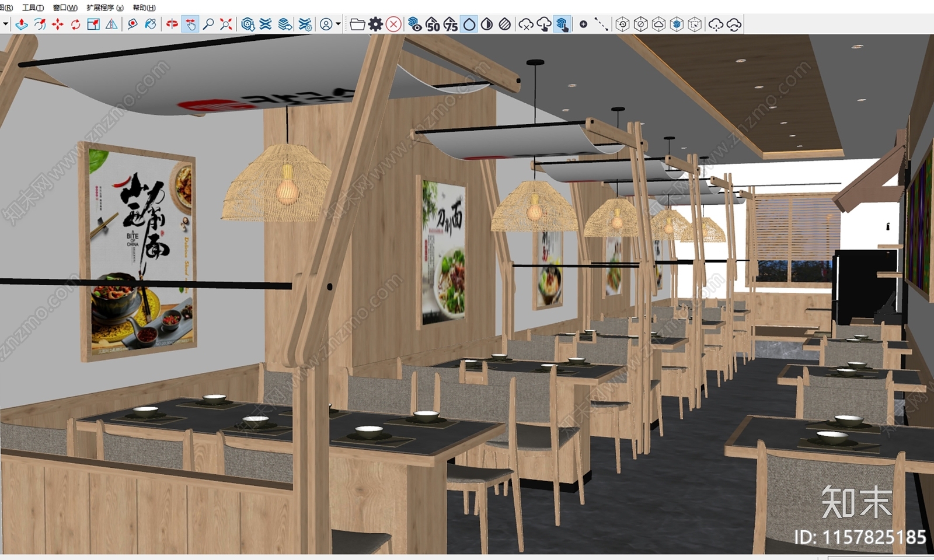Click the cloud sync refresh icon
This screenshot has width=934, height=560.
coord(734,24)
